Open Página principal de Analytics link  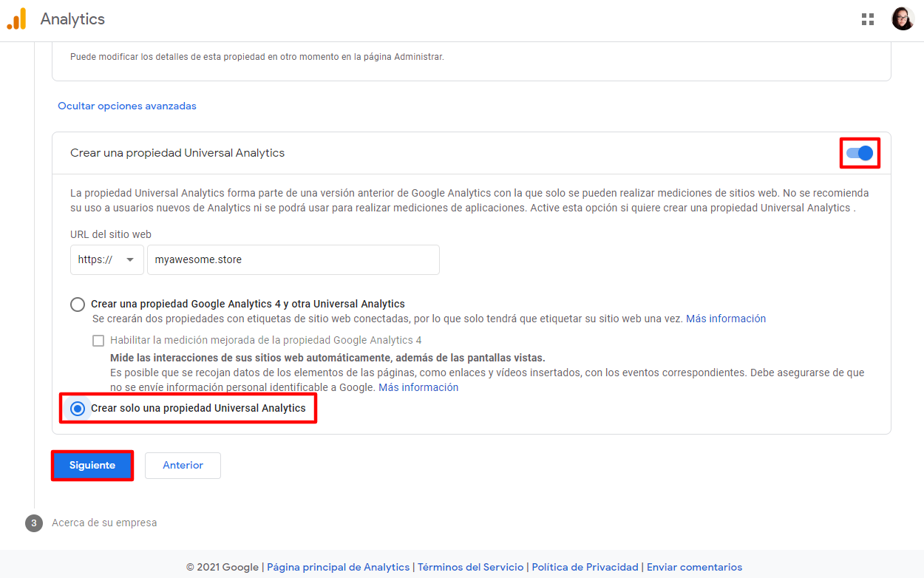coord(338,567)
